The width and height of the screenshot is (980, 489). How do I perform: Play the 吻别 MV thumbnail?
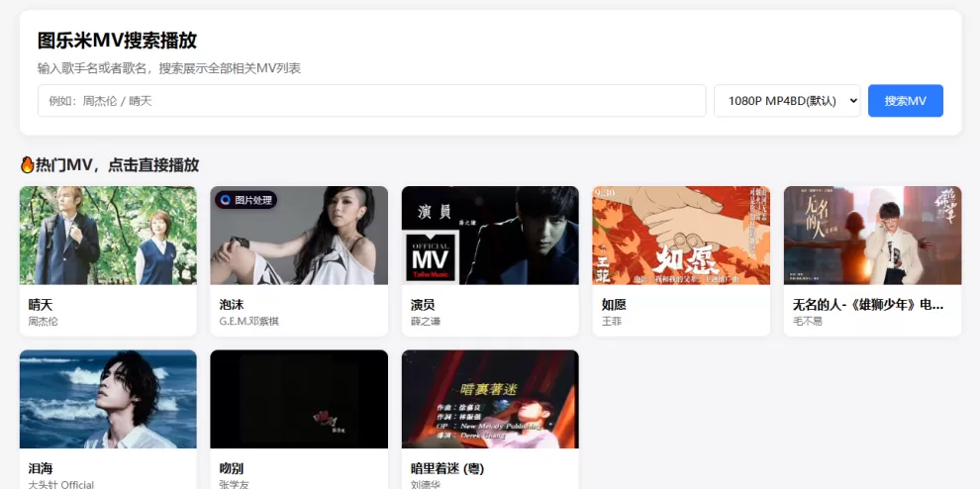(299, 399)
